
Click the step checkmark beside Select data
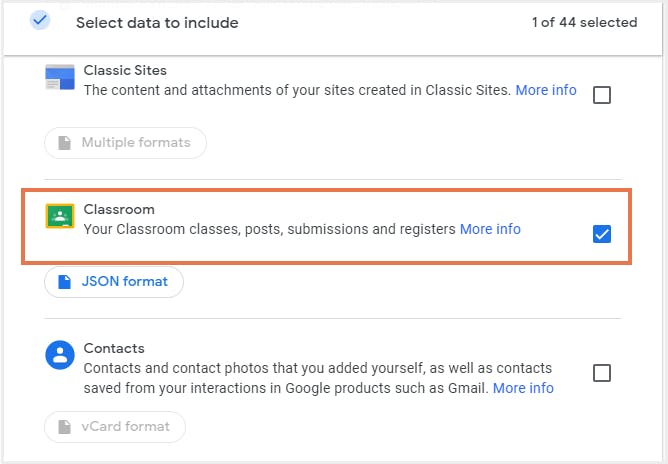(40, 21)
